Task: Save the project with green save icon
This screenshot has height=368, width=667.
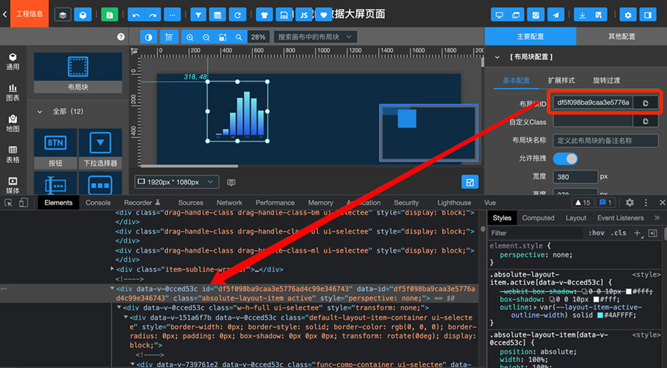Action: [x=109, y=15]
